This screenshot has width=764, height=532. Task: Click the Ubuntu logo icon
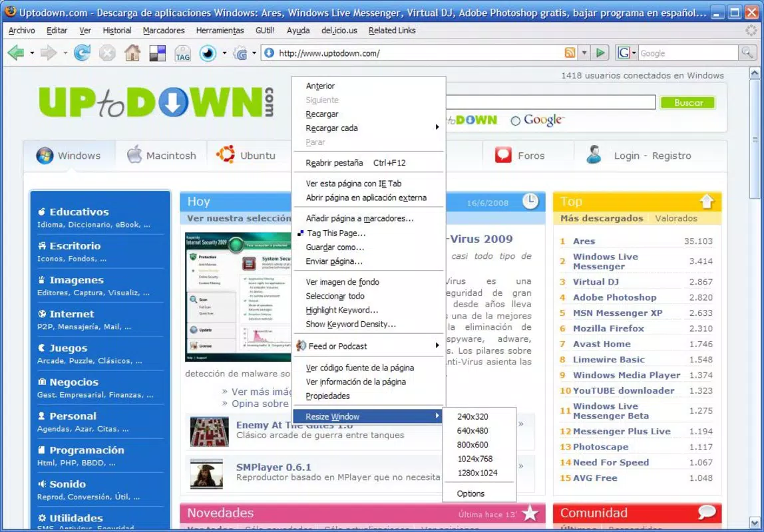point(226,154)
